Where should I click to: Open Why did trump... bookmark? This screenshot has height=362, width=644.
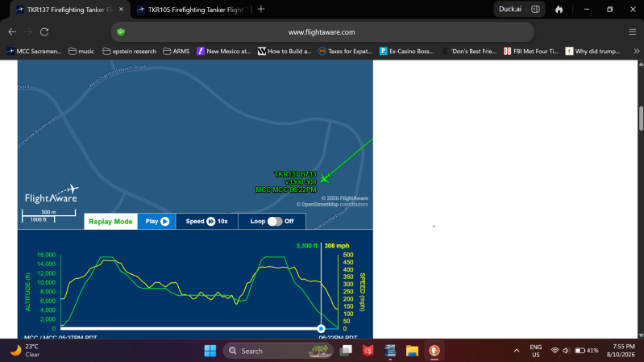coord(593,51)
